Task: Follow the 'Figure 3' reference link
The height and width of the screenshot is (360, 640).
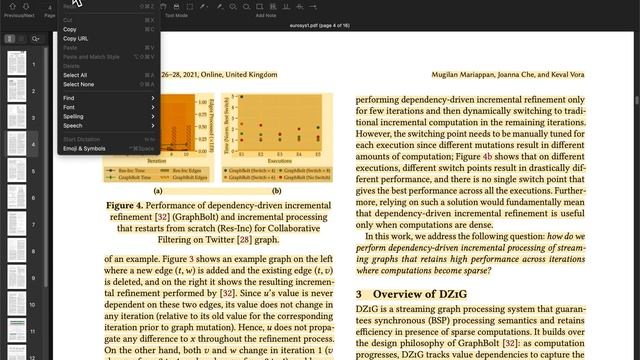Action: coord(191,259)
